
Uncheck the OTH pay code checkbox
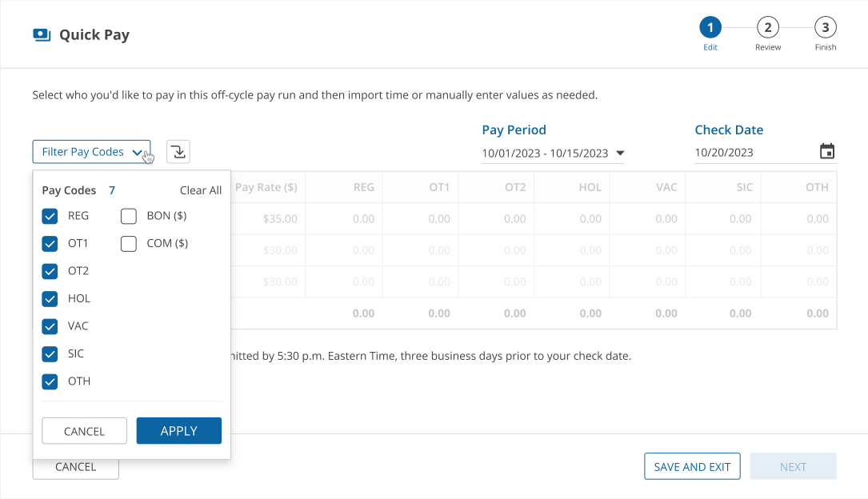click(50, 381)
